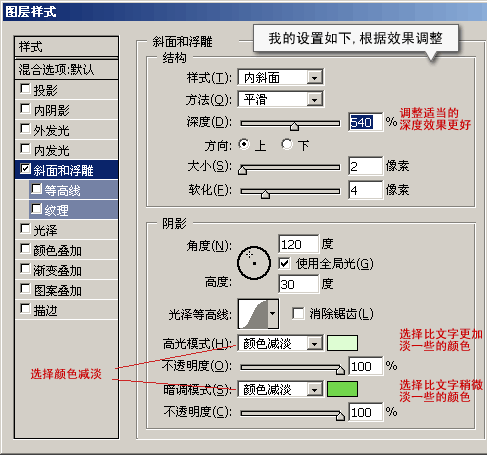Tick the 光泽 satin checkbox
Screen dimensions: 487x455
(25, 229)
